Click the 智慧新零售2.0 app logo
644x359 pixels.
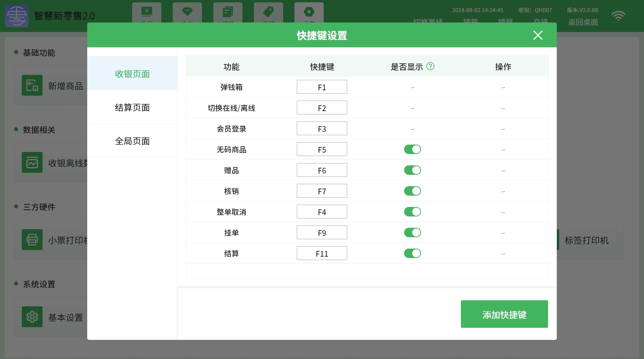(x=17, y=16)
